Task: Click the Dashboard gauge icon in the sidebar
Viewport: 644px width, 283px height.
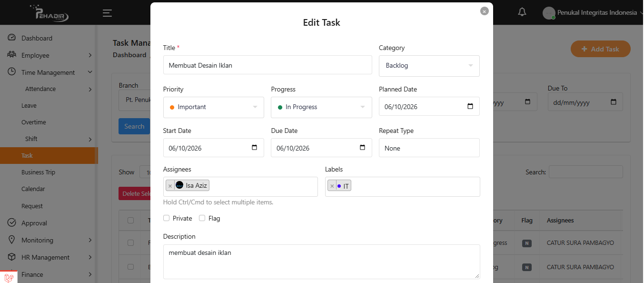Action: (12, 38)
